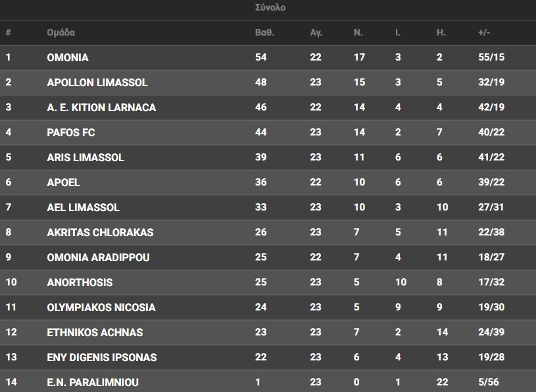This screenshot has height=392, width=536.
Task: Click the Ν. wins column header
Action: 358,32
